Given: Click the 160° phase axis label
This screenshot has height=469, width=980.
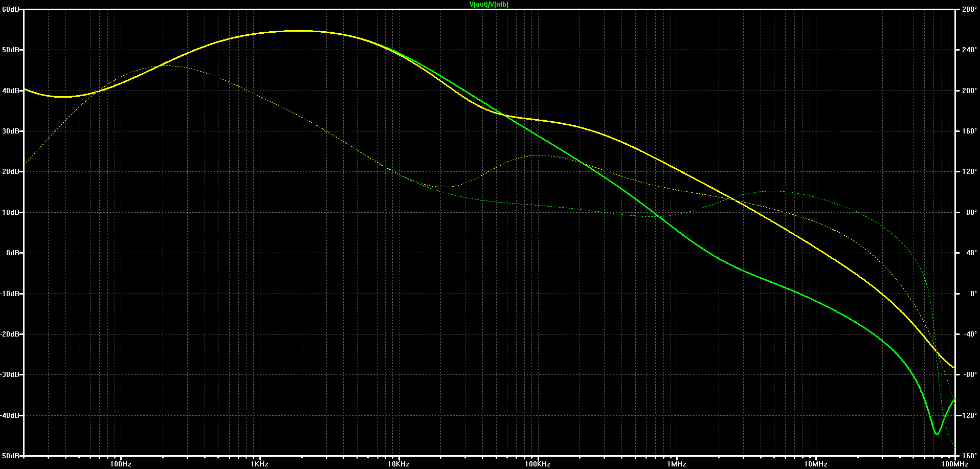Looking at the screenshot, I should [969, 131].
